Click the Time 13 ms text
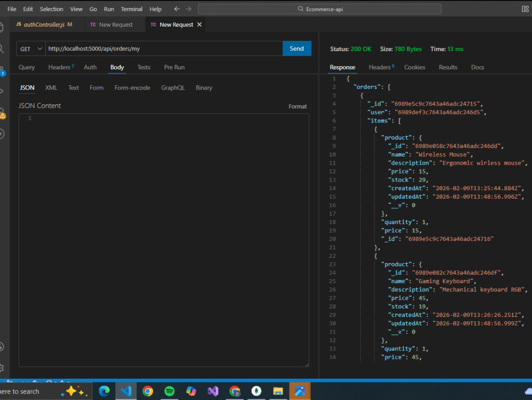Viewport: 532px width, 400px height. point(447,49)
